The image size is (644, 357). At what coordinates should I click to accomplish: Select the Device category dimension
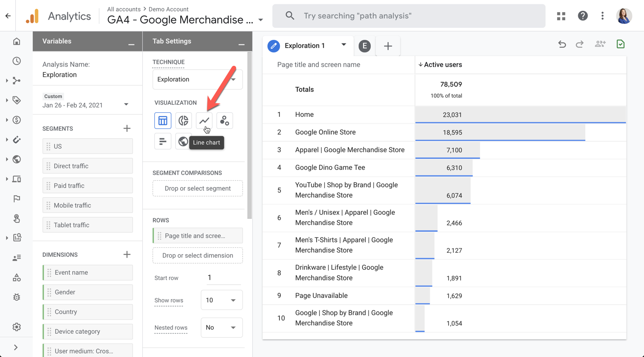pyautogui.click(x=88, y=331)
